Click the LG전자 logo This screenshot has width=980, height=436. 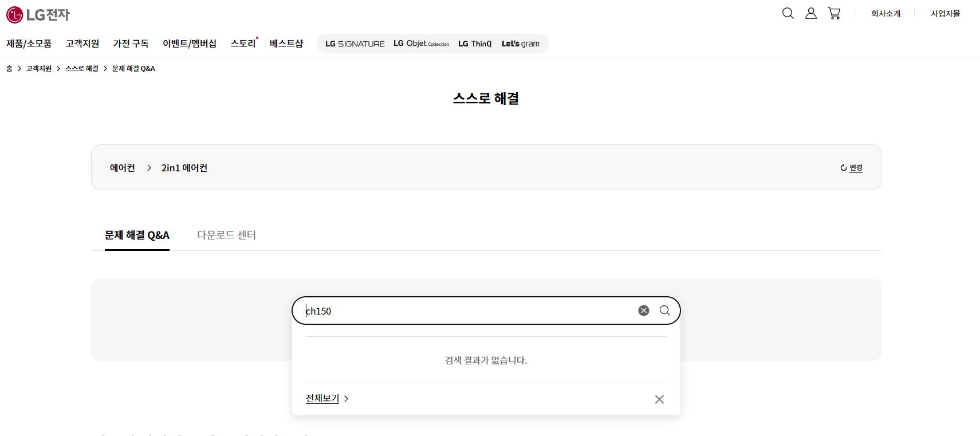38,15
